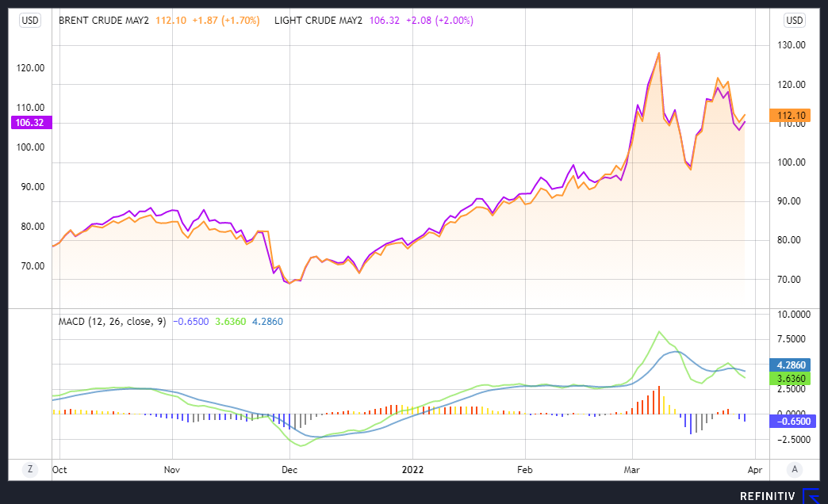Click the Dec label on time axis
The width and height of the screenshot is (828, 504).
coord(289,470)
